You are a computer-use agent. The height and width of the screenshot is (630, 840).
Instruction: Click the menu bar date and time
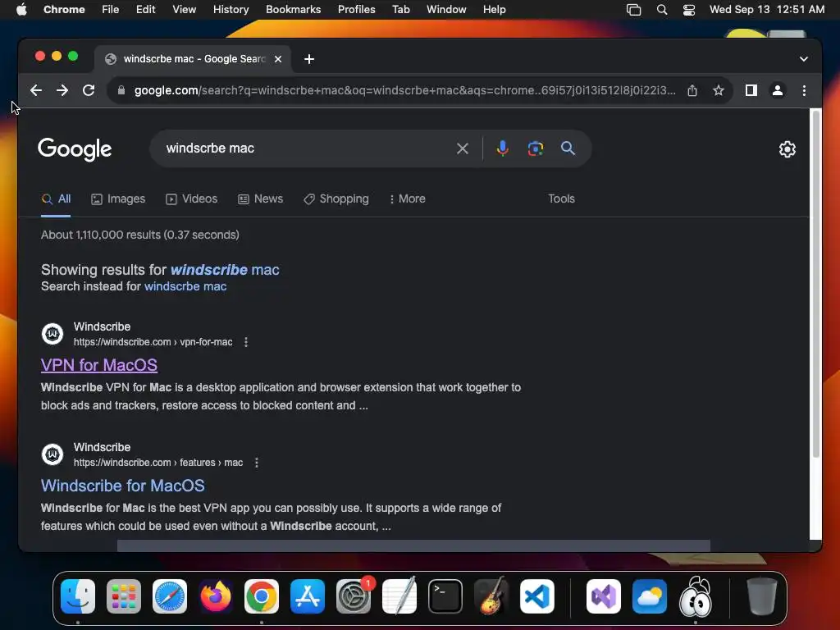point(767,10)
